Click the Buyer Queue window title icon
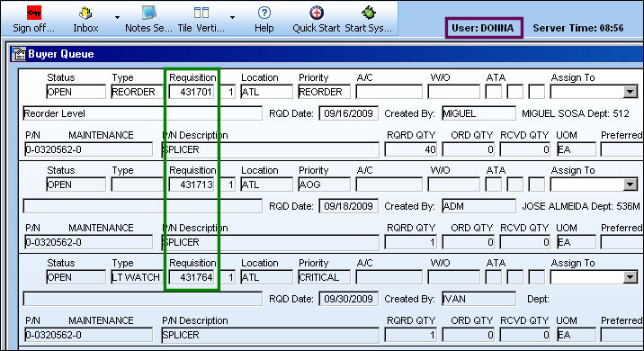This screenshot has height=351, width=644. click(x=19, y=54)
